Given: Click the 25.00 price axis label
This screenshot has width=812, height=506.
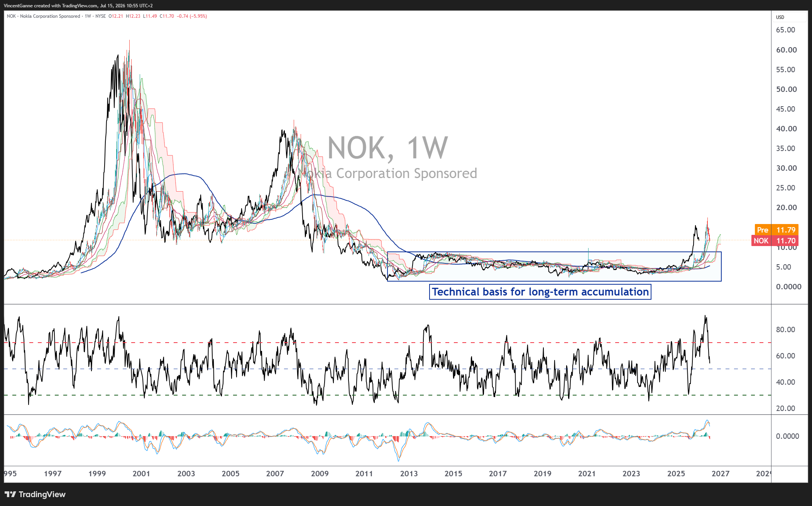Looking at the screenshot, I should (786, 188).
